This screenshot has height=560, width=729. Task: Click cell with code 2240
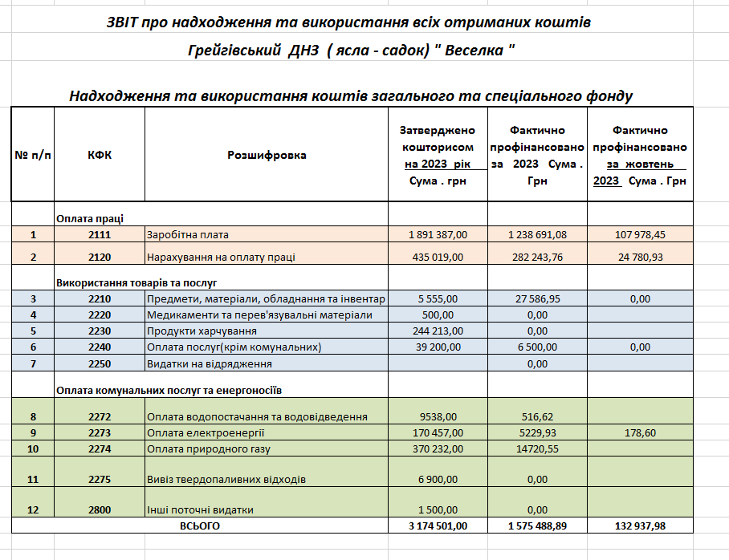click(100, 347)
